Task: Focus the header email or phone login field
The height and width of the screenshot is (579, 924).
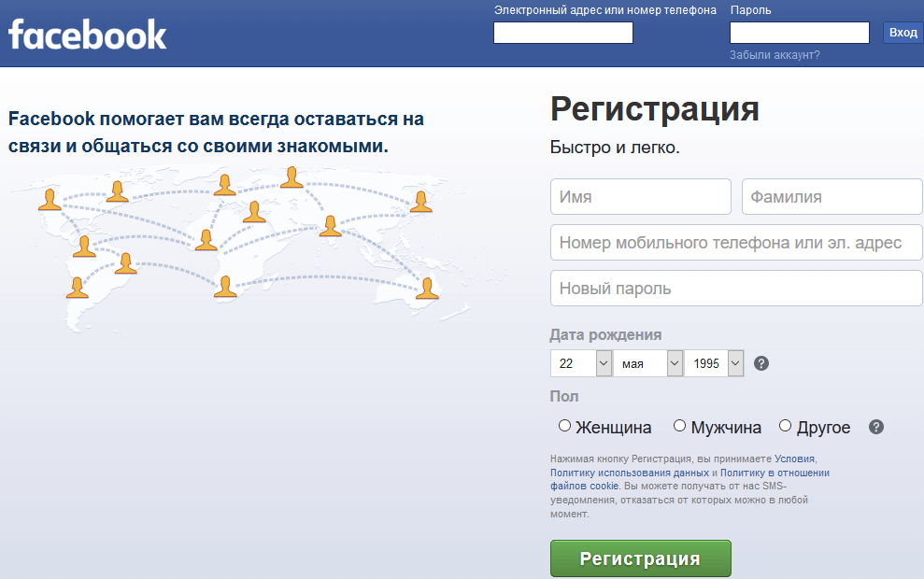Action: coord(562,33)
